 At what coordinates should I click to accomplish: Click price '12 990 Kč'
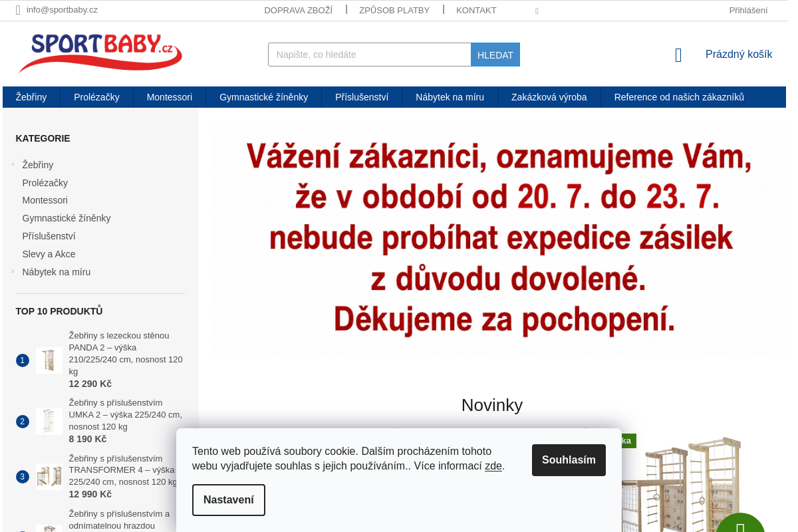tap(90, 494)
